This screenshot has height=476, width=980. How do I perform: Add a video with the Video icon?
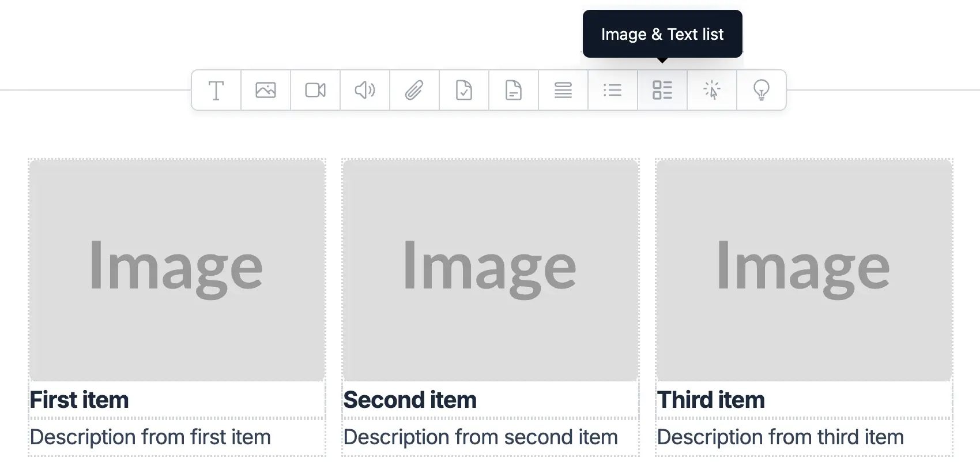[315, 90]
